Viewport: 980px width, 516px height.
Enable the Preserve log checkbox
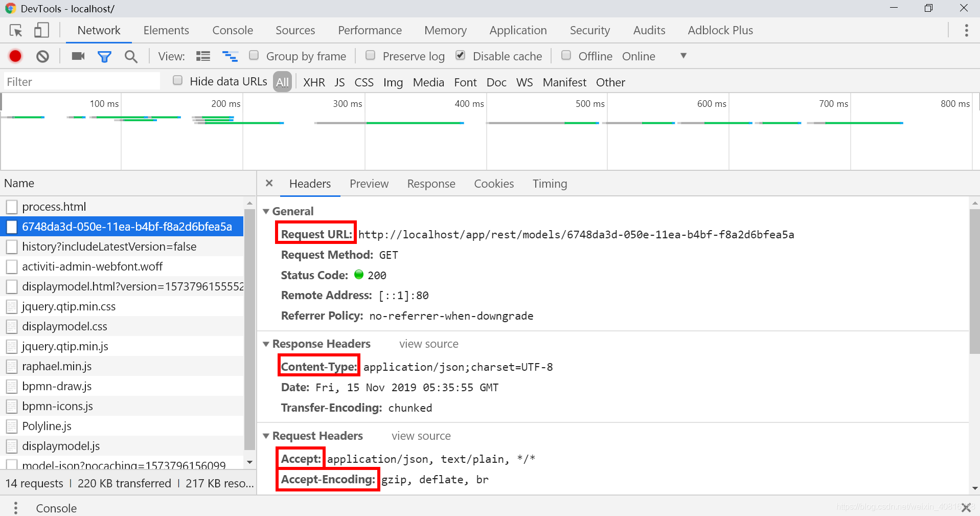371,55
